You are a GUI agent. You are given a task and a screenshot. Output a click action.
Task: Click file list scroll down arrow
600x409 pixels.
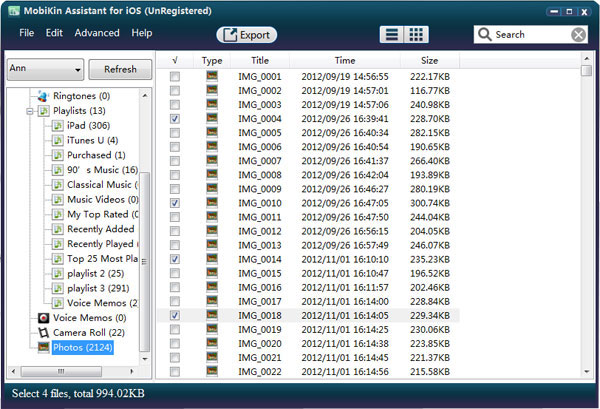pyautogui.click(x=586, y=372)
